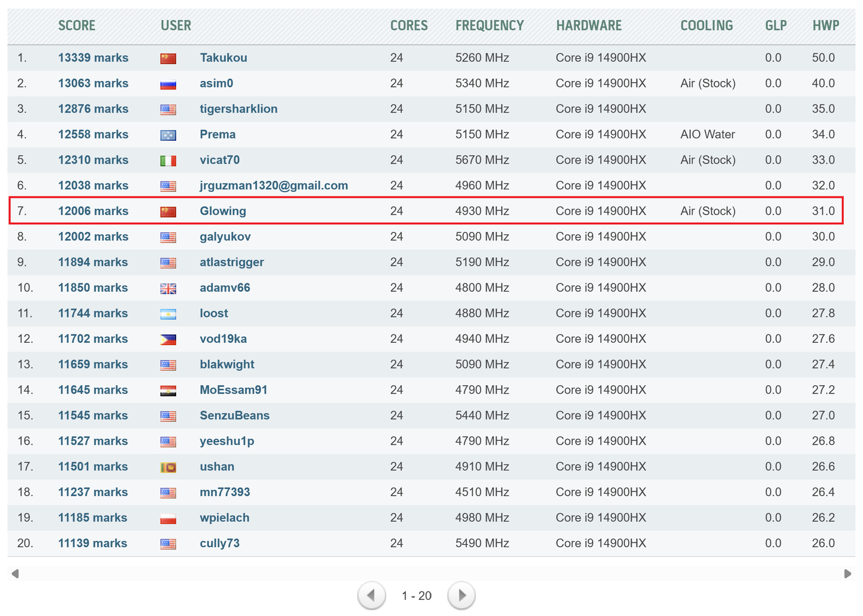Click the Philippines flag beside vod19ka
Screen dimensions: 863x616
coord(168,339)
